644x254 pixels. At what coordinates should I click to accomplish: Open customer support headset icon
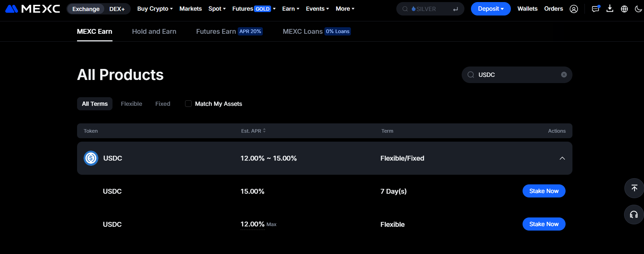click(x=634, y=215)
